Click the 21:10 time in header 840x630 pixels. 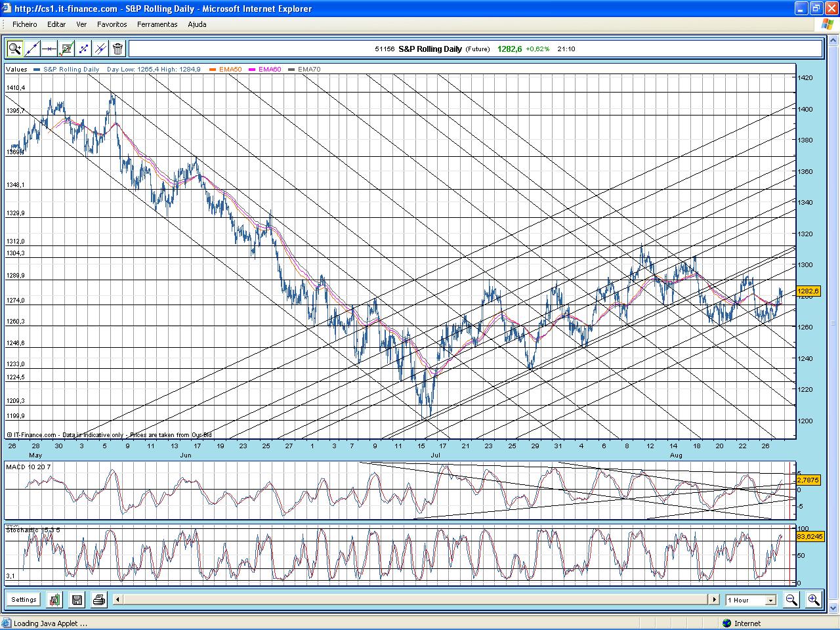(x=566, y=49)
